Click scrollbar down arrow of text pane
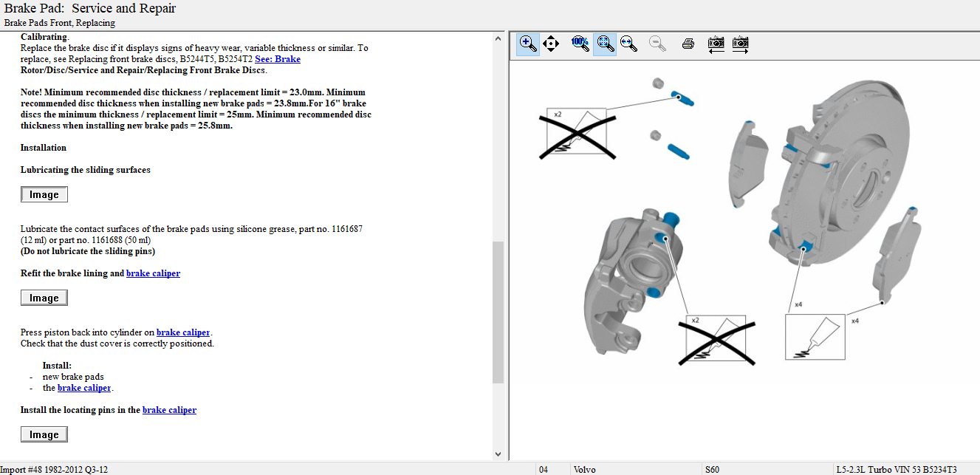The height and width of the screenshot is (475, 980). point(498,454)
